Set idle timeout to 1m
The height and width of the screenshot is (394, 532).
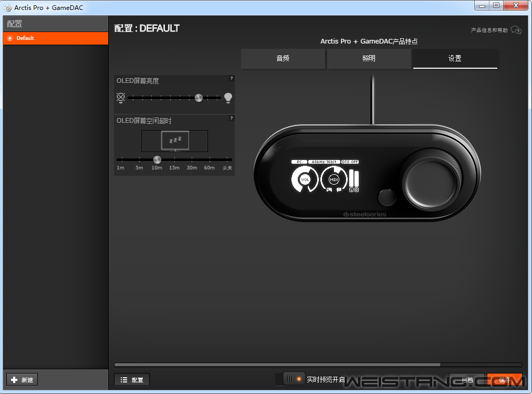120,167
